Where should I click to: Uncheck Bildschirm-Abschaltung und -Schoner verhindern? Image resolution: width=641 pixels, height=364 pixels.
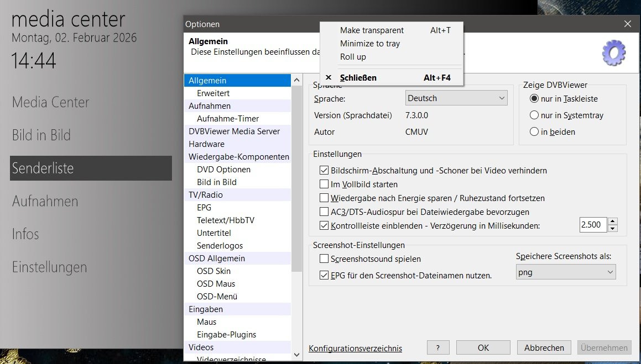point(324,171)
